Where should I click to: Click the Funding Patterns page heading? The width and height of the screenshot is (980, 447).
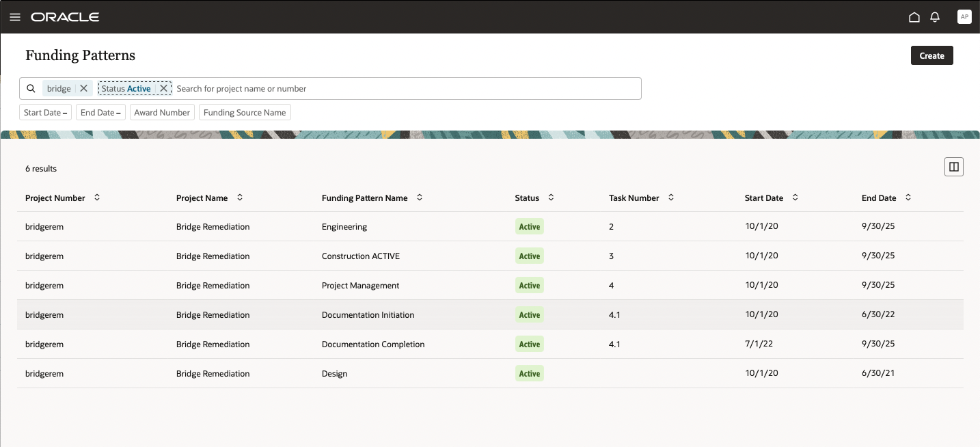point(81,55)
